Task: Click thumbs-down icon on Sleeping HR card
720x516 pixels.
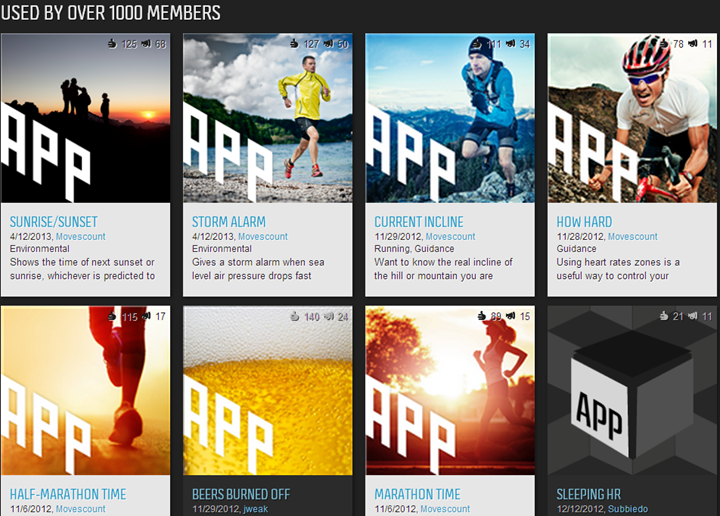Action: pos(693,316)
